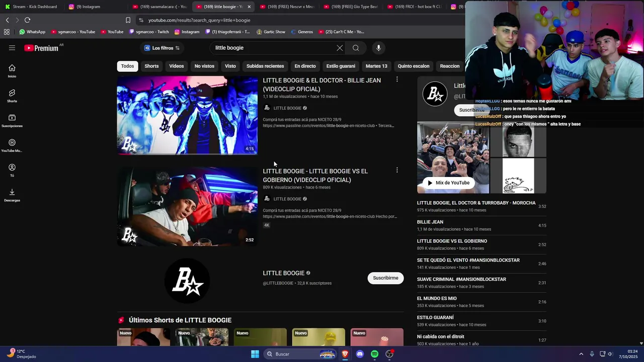
Task: Open options menu for the Vs El Gobierno video
Action: pyautogui.click(x=397, y=170)
